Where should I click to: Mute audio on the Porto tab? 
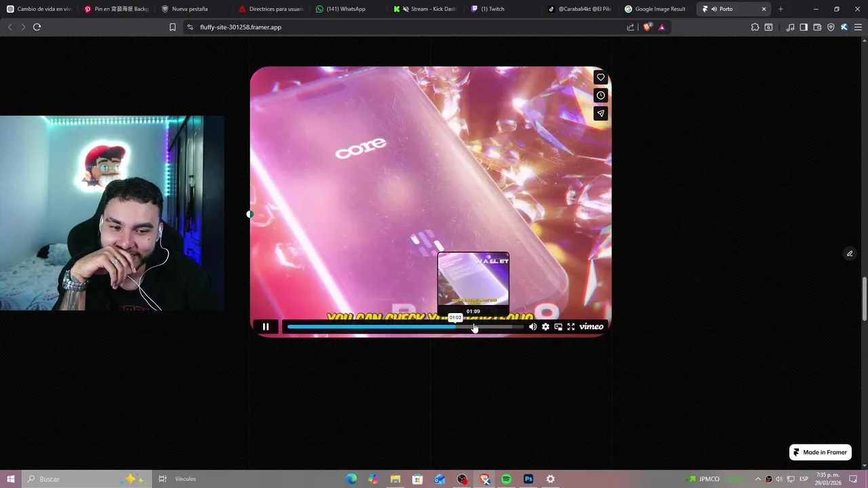(x=715, y=9)
